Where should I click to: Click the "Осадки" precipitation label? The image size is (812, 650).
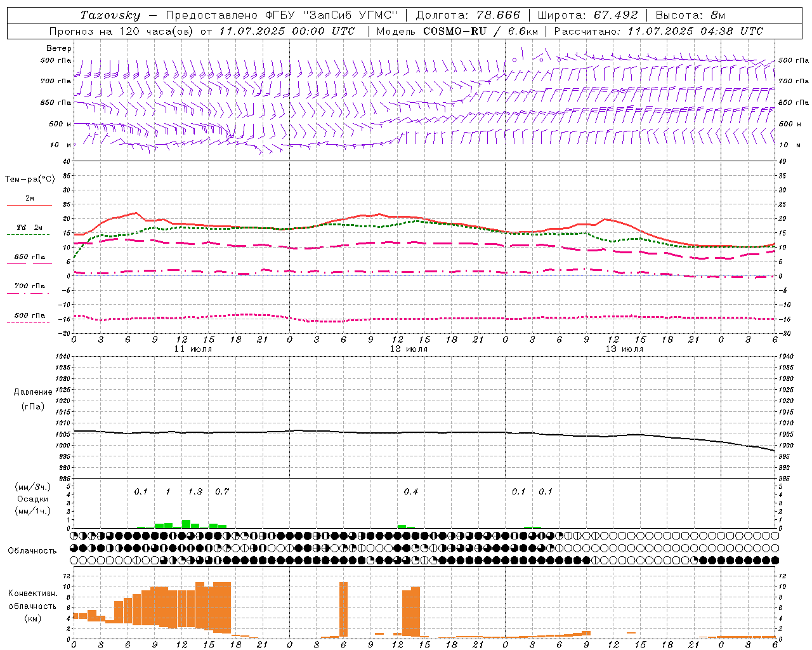[x=32, y=499]
